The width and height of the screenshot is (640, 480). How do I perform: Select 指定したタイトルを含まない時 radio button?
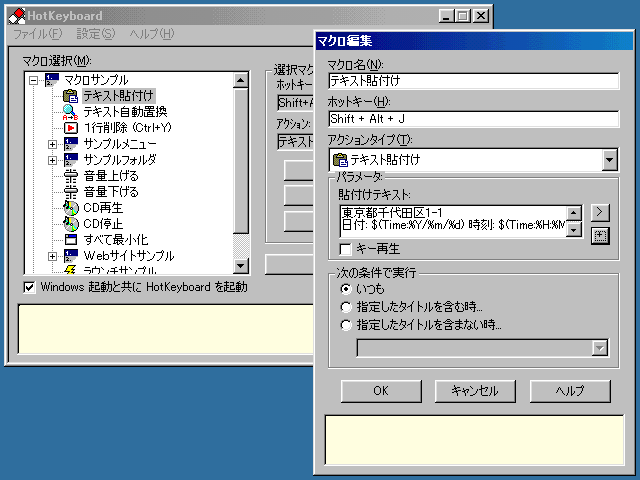[x=346, y=325]
